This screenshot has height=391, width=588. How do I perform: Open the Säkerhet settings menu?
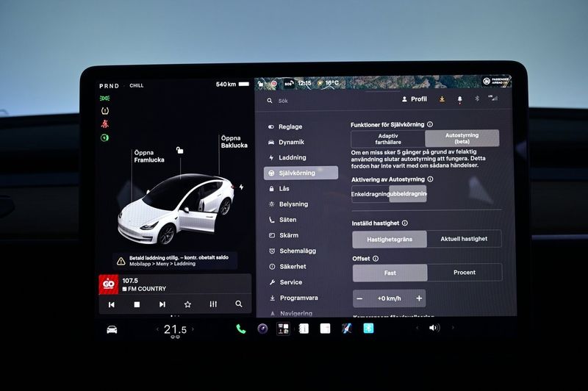point(287,267)
